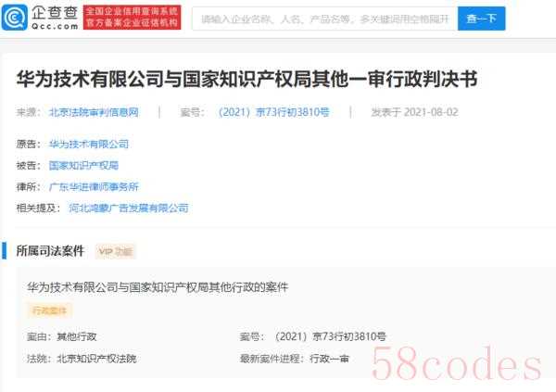556x392 pixels.
Task: Click the Qcc.com logo icon
Action: pos(14,18)
